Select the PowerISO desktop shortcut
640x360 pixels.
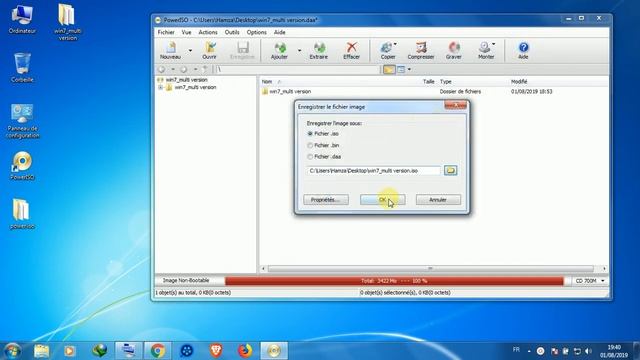tap(22, 166)
